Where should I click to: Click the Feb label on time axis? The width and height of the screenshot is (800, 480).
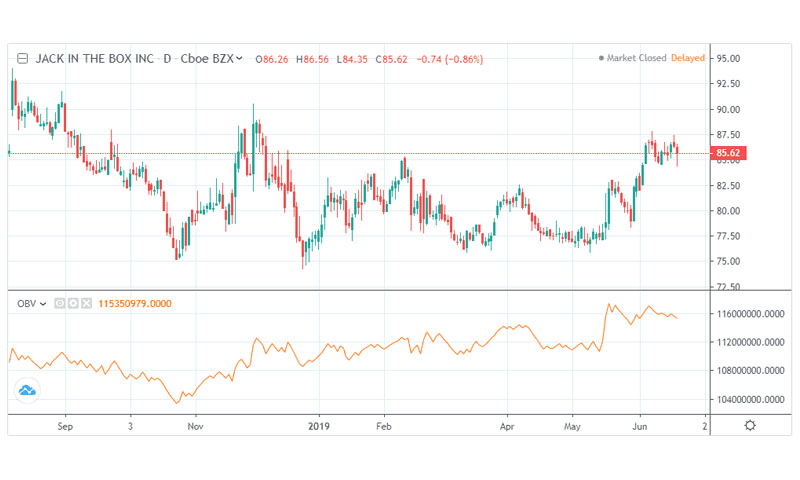click(384, 426)
